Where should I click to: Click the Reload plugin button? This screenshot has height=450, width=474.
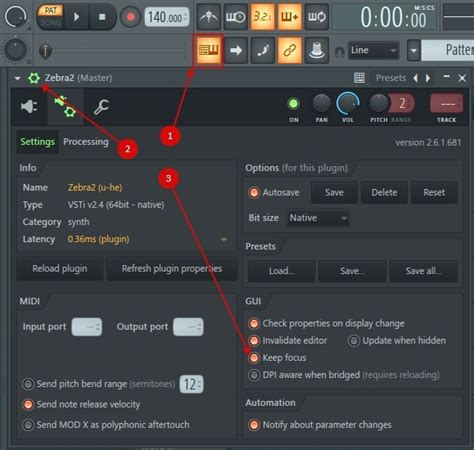tap(60, 269)
